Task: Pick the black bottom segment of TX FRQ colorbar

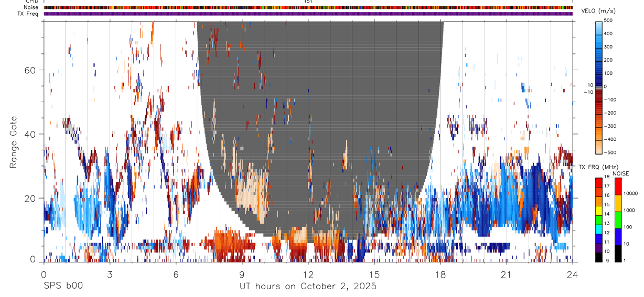Action: click(599, 257)
